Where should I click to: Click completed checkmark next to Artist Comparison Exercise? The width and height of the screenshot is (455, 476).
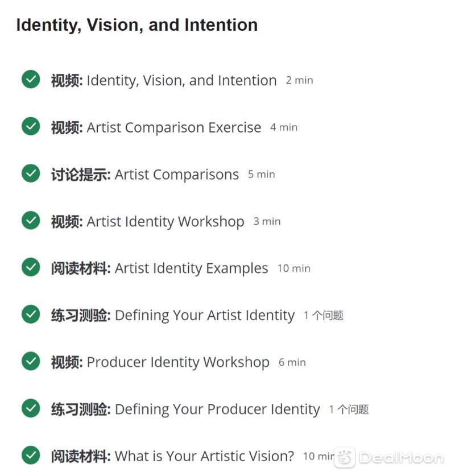[31, 126]
